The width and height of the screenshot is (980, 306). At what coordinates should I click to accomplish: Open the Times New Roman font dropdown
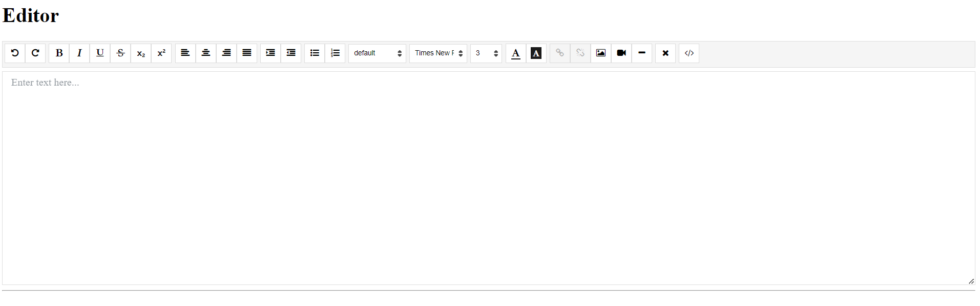pos(438,53)
